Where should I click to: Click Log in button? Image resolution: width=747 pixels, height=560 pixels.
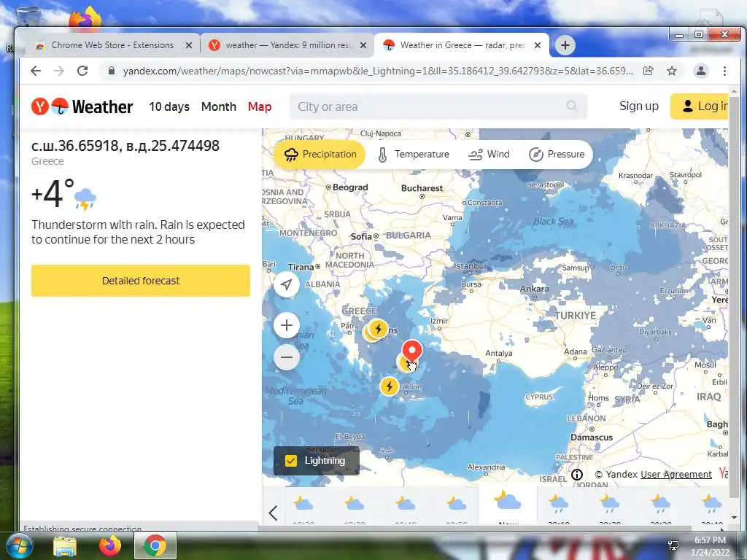(x=700, y=106)
